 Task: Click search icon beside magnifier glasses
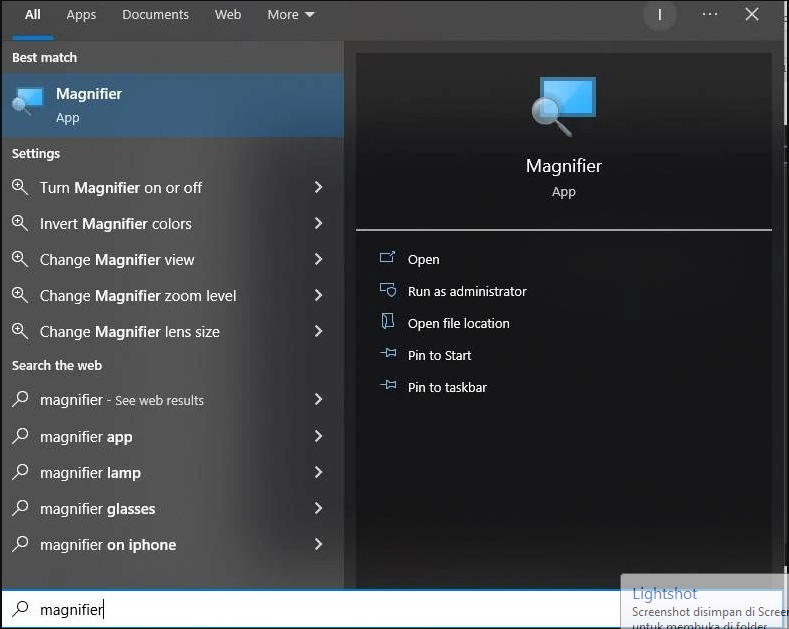tap(20, 508)
